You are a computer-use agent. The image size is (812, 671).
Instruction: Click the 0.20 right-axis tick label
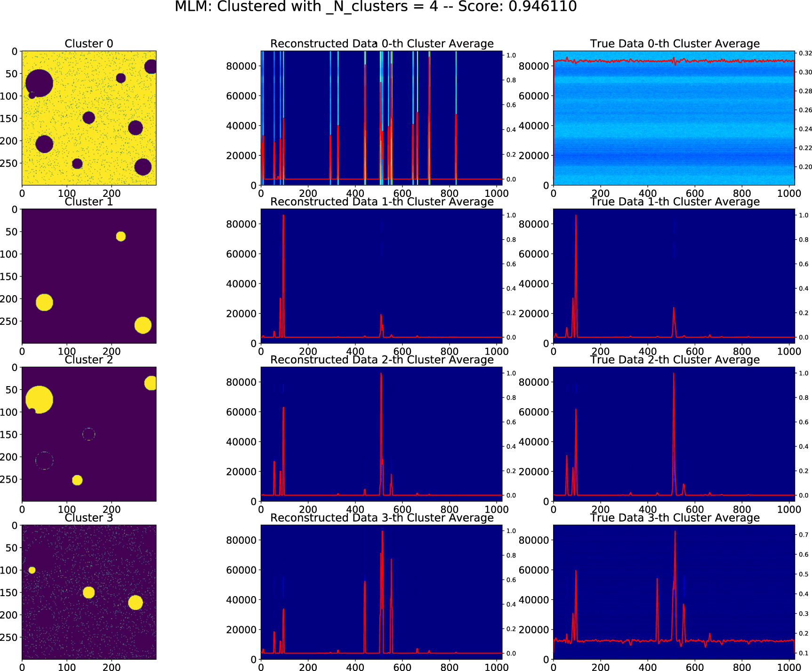tap(805, 167)
